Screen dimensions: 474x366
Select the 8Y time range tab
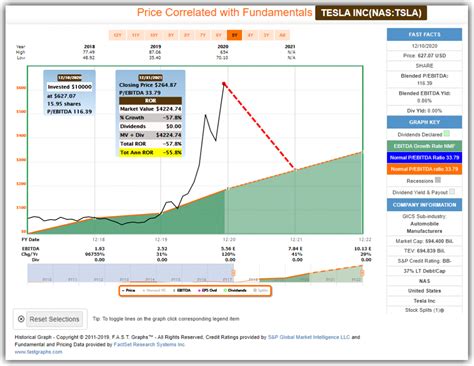click(187, 35)
